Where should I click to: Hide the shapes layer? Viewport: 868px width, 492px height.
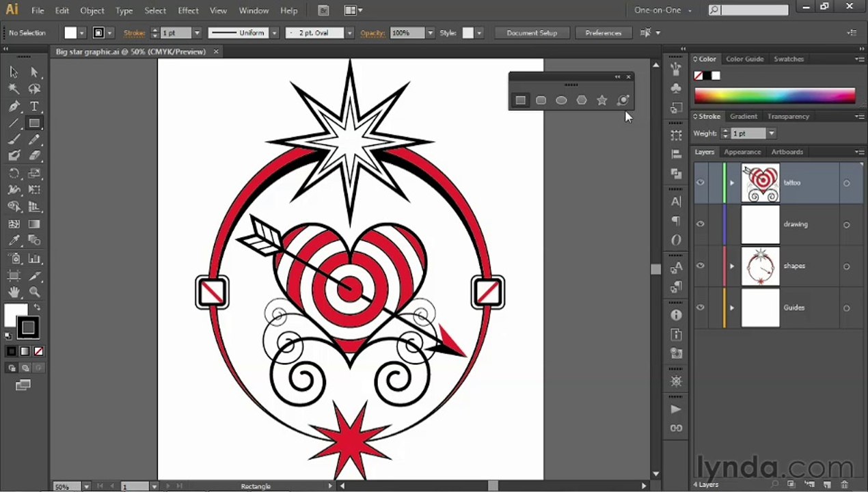tap(701, 266)
